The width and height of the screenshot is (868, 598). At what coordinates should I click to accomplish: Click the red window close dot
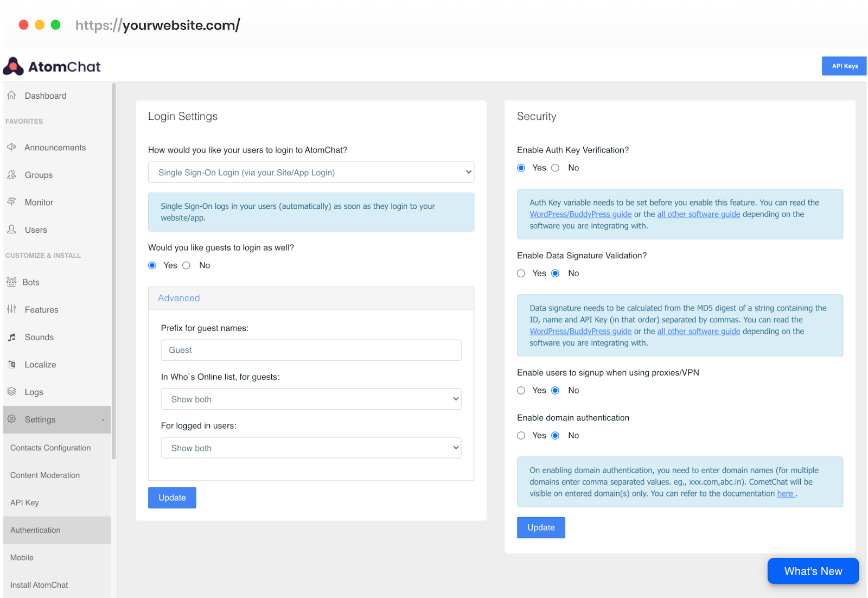23,24
